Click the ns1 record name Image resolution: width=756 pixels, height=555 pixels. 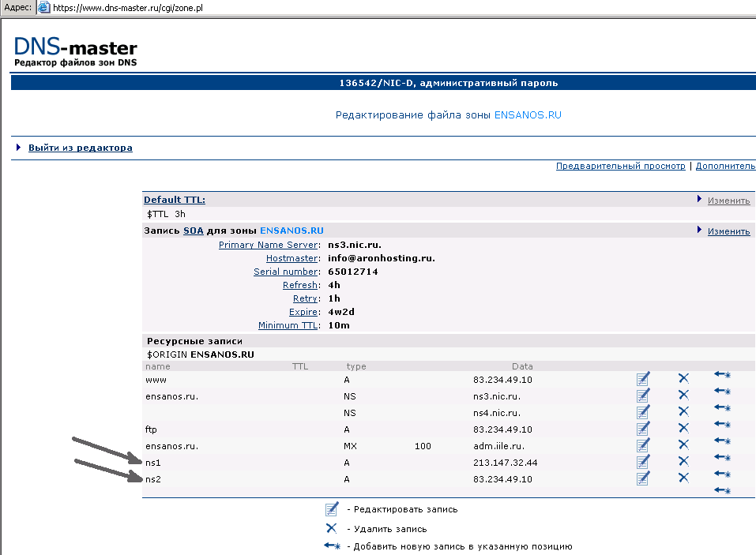tap(152, 463)
